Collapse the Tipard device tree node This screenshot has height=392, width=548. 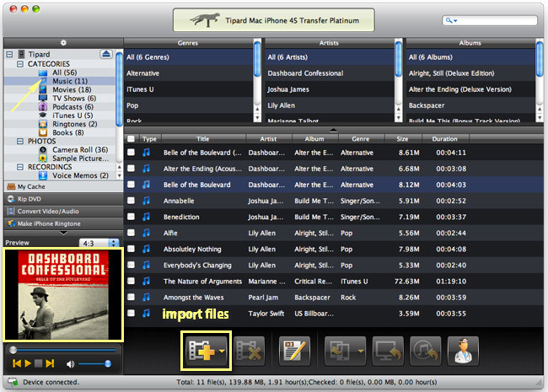click(10, 55)
